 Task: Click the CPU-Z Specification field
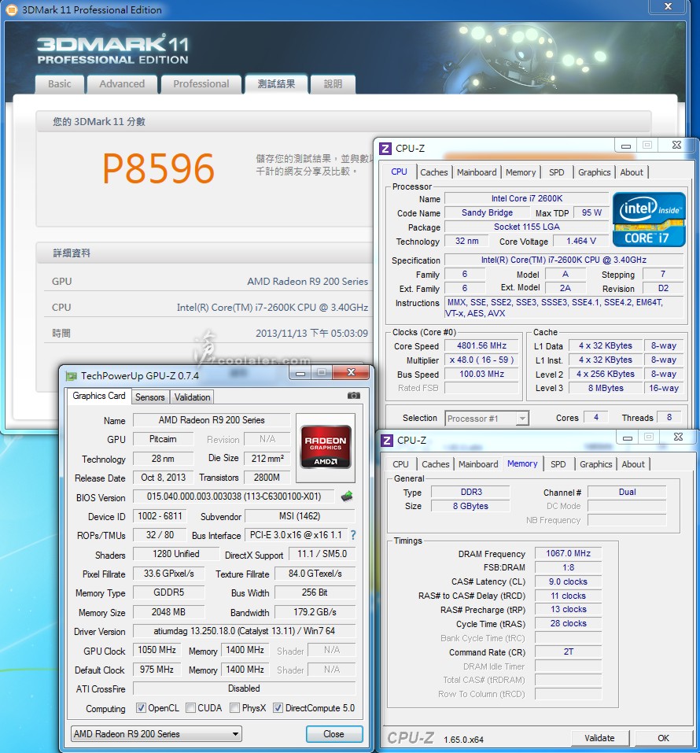click(564, 260)
